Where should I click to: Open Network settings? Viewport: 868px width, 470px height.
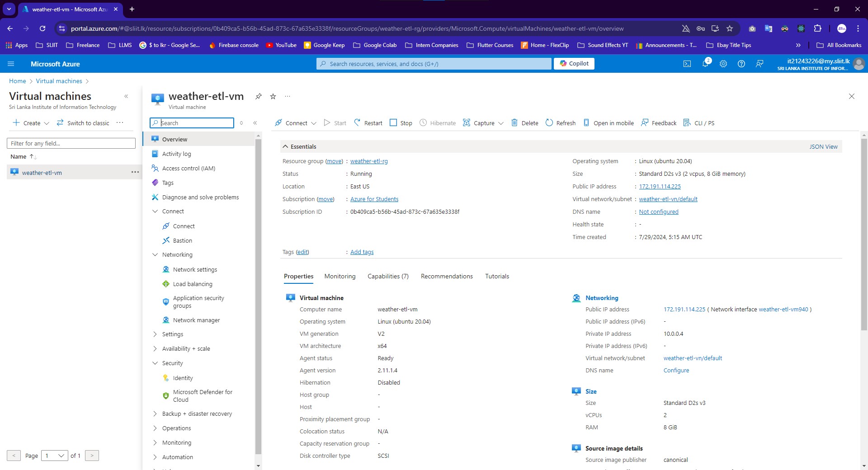pyautogui.click(x=195, y=269)
